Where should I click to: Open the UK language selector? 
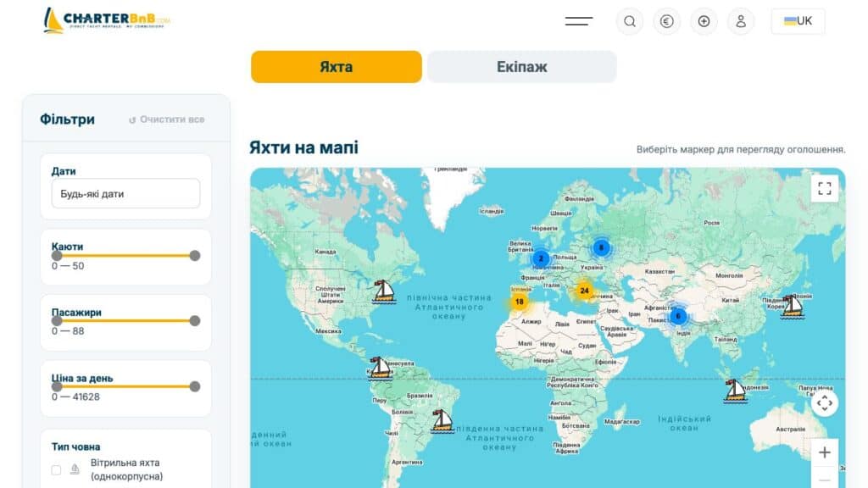(x=798, y=21)
